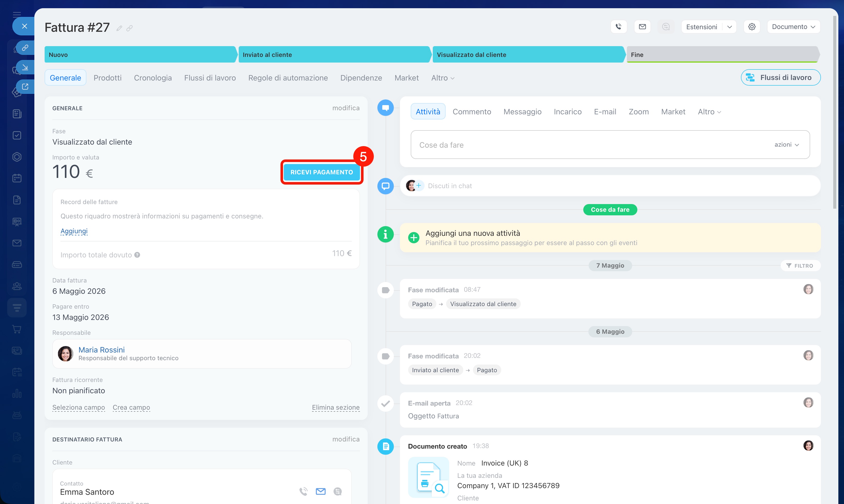The height and width of the screenshot is (504, 844).
Task: Click the Aggiungi link in Record delle fatture
Action: (x=74, y=231)
